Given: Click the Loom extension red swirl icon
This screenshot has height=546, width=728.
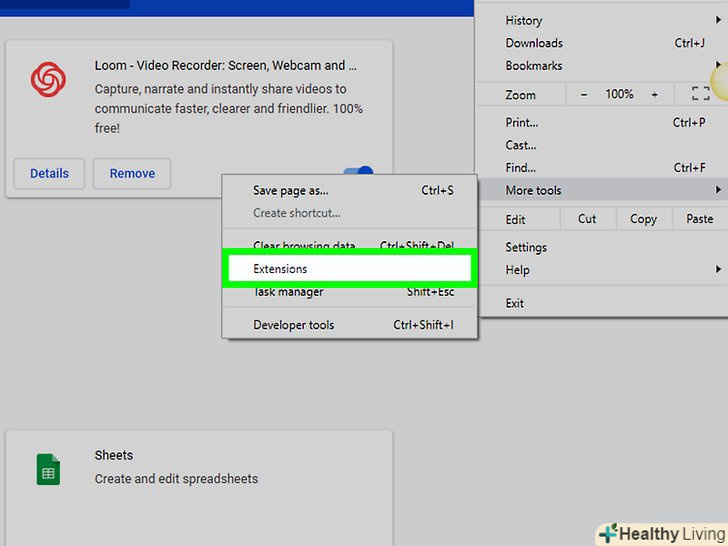Looking at the screenshot, I should point(48,79).
